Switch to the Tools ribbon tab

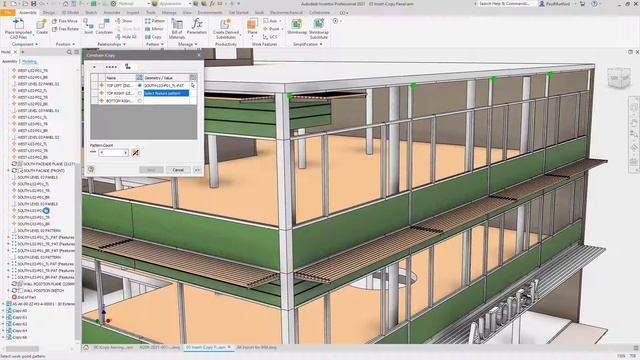click(x=151, y=13)
